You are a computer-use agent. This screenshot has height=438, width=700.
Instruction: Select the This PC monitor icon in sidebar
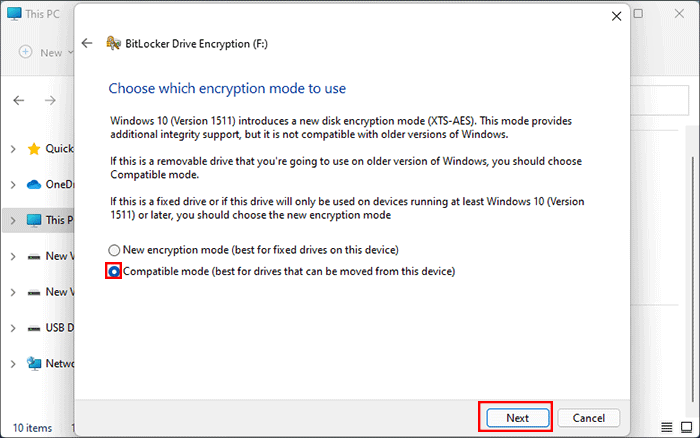coord(35,220)
